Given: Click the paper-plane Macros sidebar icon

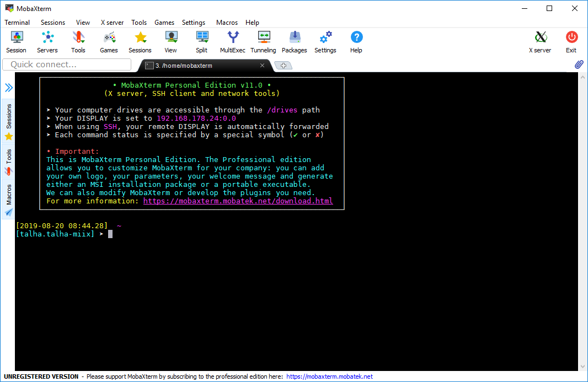Looking at the screenshot, I should click(x=9, y=213).
